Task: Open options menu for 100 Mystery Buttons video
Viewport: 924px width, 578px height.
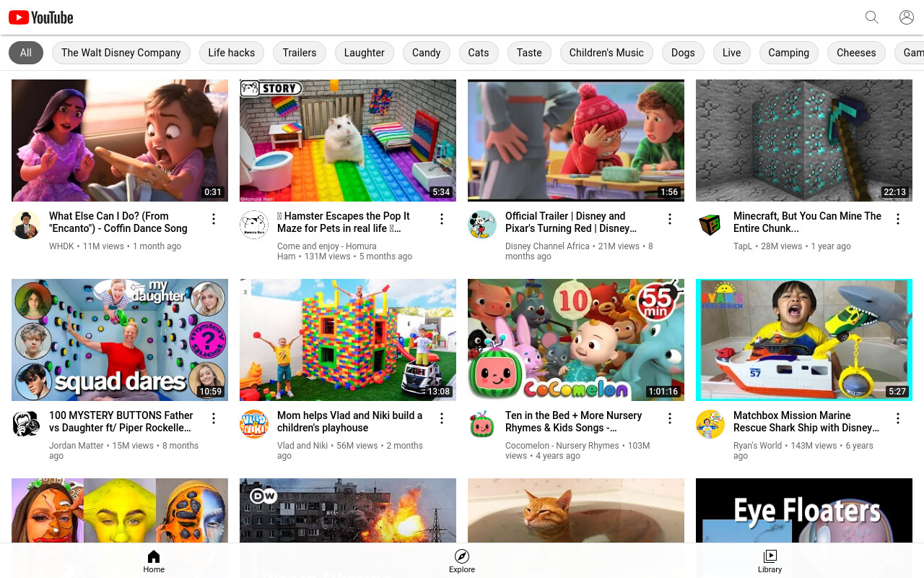Action: pos(214,418)
